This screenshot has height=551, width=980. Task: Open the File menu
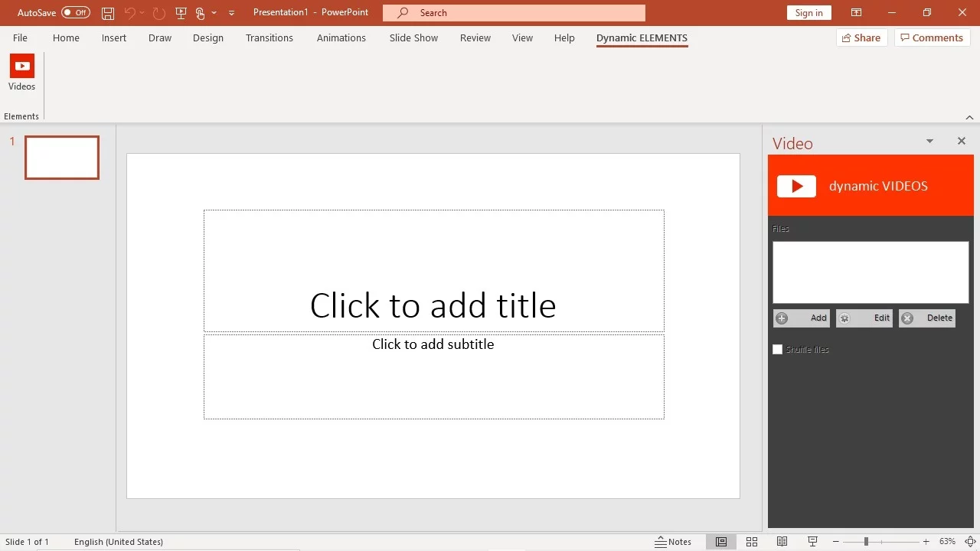(x=20, y=37)
